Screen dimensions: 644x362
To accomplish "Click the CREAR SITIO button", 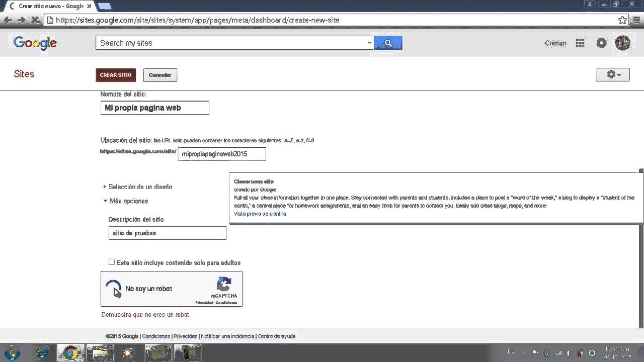I will 116,75.
